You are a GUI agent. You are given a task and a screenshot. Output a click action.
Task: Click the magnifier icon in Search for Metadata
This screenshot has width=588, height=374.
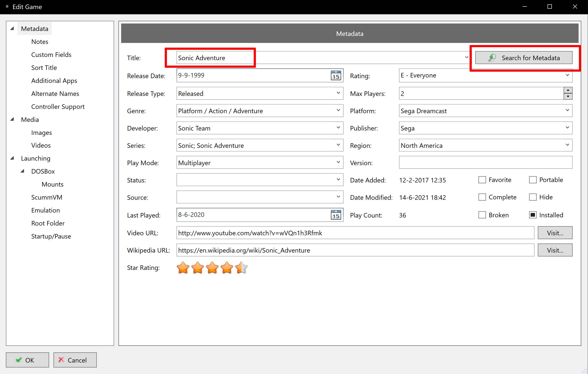click(492, 58)
